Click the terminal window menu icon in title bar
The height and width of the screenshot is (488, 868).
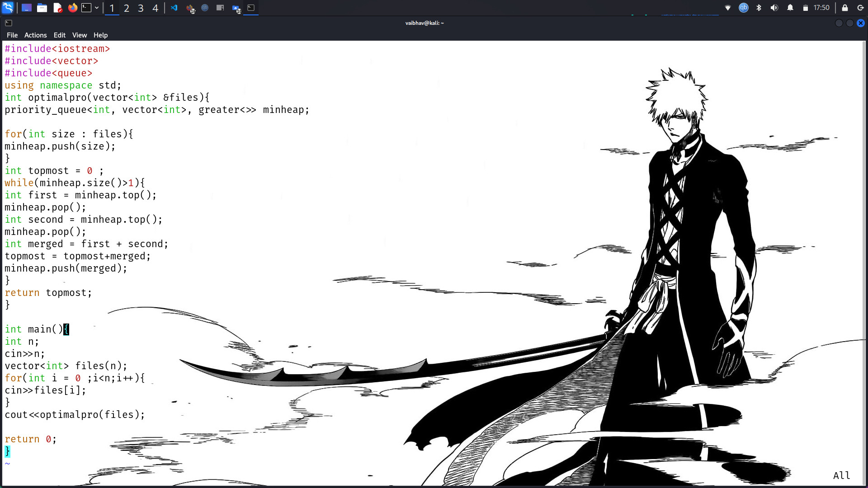pos(9,23)
